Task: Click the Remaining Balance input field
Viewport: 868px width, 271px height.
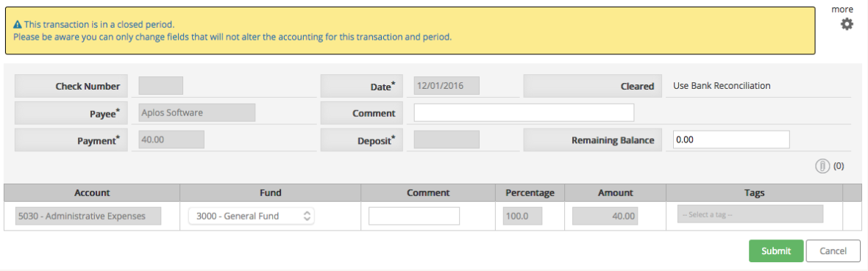Action: click(731, 140)
